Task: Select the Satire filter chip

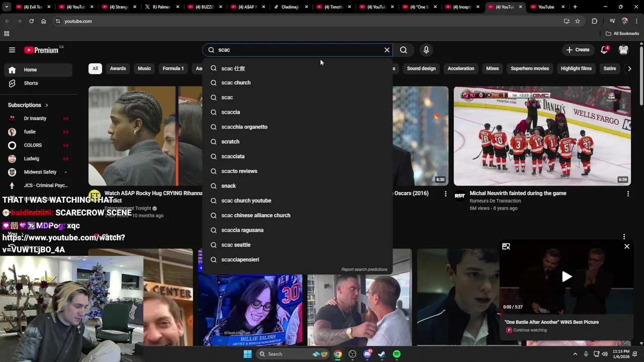Action: pyautogui.click(x=610, y=68)
